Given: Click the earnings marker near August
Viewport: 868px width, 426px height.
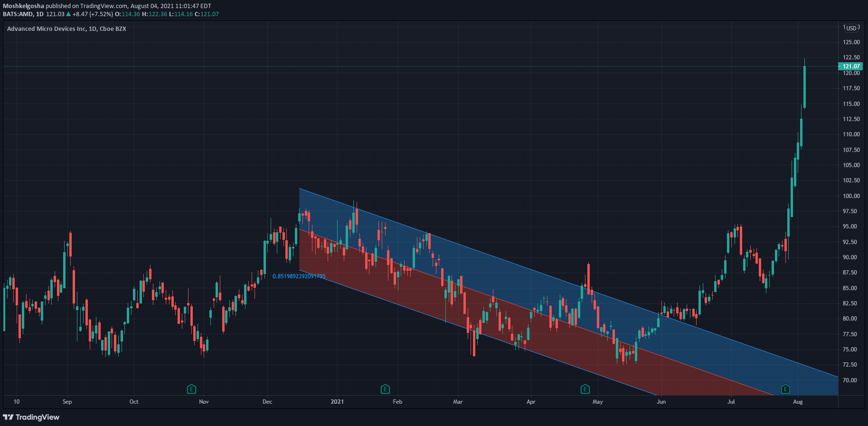Looking at the screenshot, I should (x=785, y=389).
